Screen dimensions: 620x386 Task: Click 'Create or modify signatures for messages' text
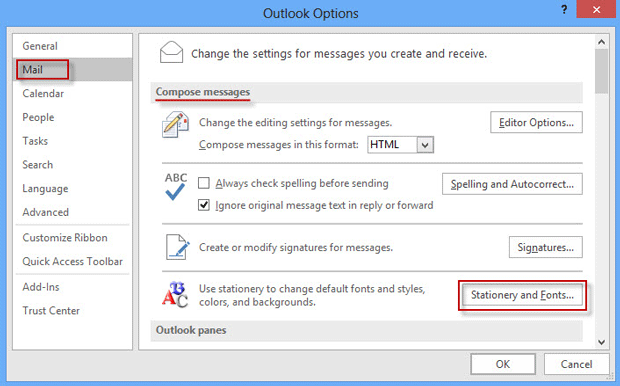pyautogui.click(x=296, y=248)
